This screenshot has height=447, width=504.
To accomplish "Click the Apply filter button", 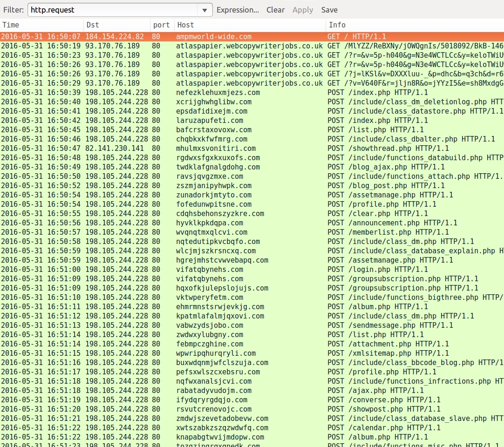I will [302, 10].
